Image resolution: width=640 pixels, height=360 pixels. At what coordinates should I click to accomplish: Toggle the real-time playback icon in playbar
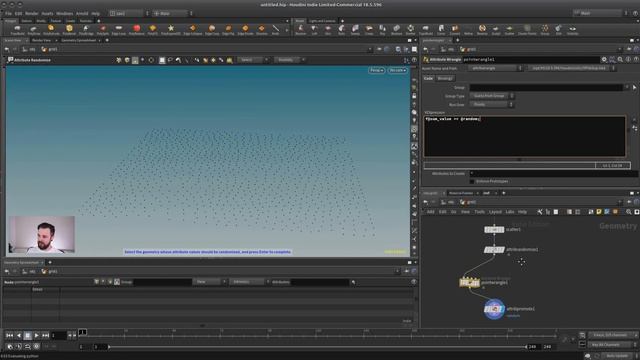[10, 347]
